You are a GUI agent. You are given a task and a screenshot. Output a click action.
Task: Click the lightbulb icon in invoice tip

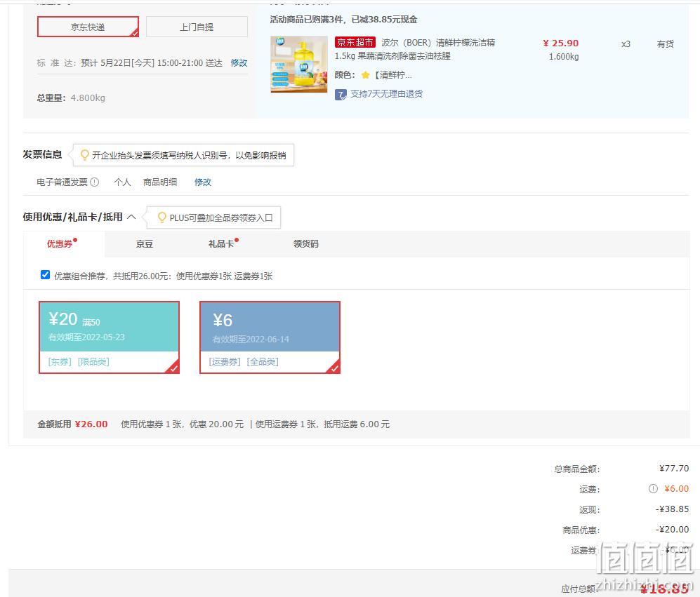click(84, 155)
